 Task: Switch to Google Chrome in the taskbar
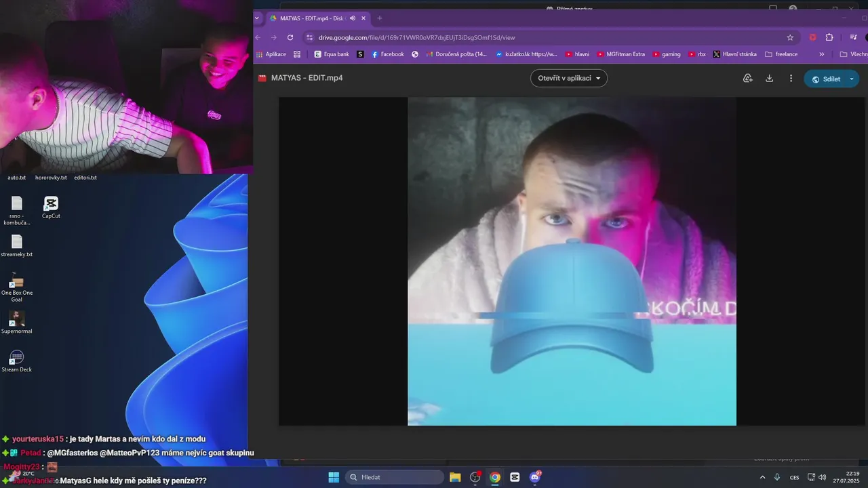tap(495, 477)
